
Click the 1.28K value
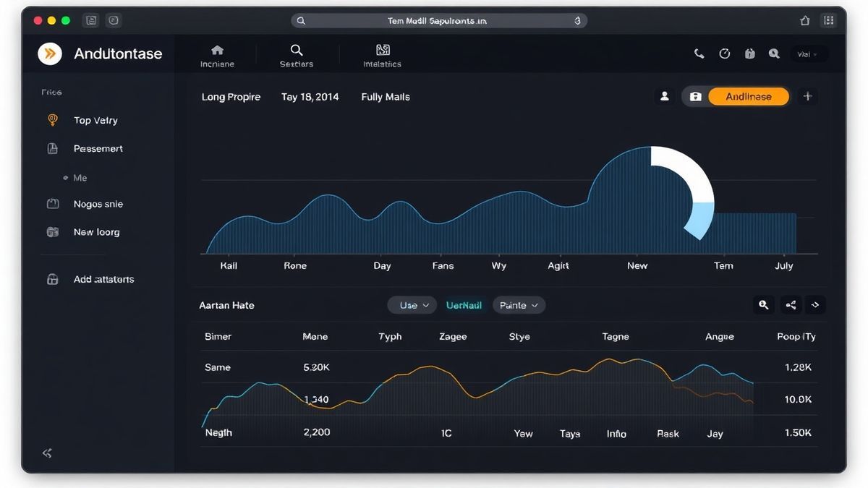[798, 367]
